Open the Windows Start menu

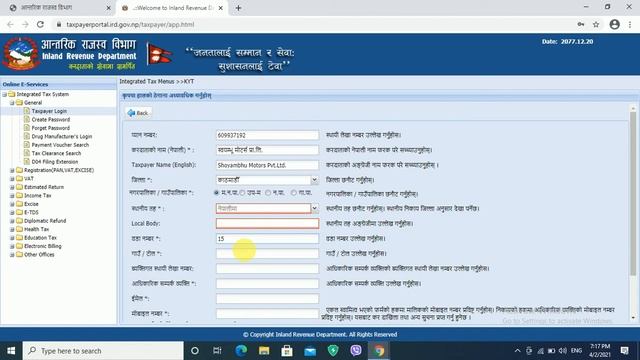point(11,351)
